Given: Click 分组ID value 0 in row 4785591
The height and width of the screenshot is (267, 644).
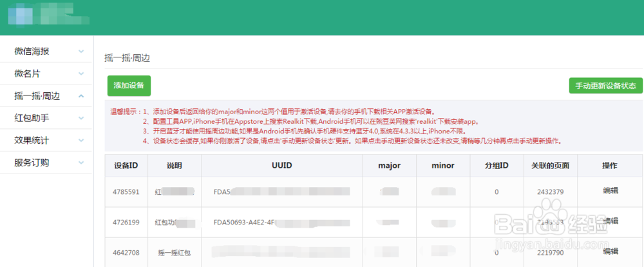Looking at the screenshot, I should pos(497,192).
